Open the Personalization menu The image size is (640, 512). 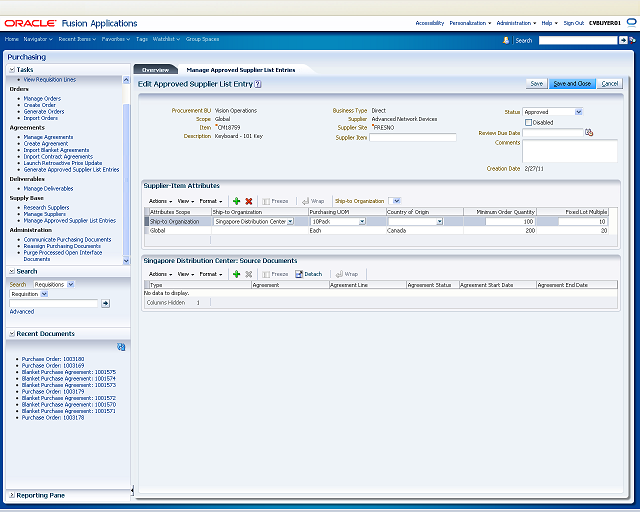tap(470, 23)
